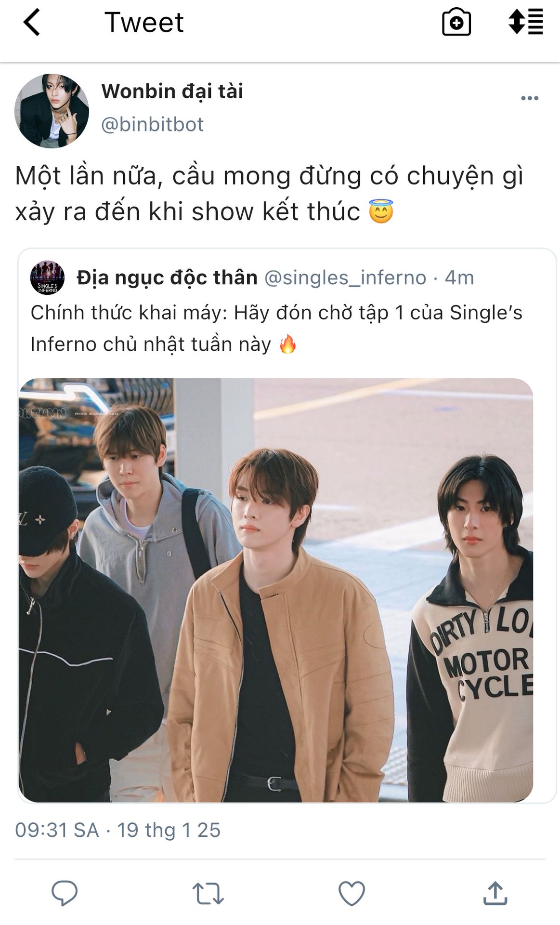Screen dimensions: 560x925
Task: Go back using the left arrow
Action: tap(32, 23)
